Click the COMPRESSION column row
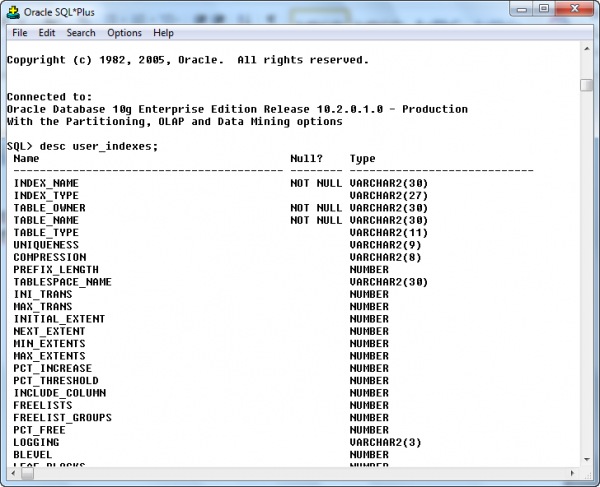Viewport: 600px width, 487px height. tap(217, 257)
